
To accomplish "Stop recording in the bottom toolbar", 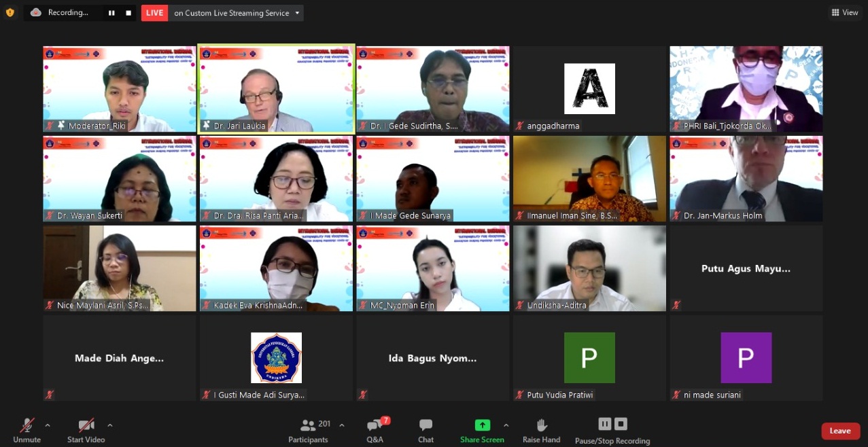I will point(621,424).
